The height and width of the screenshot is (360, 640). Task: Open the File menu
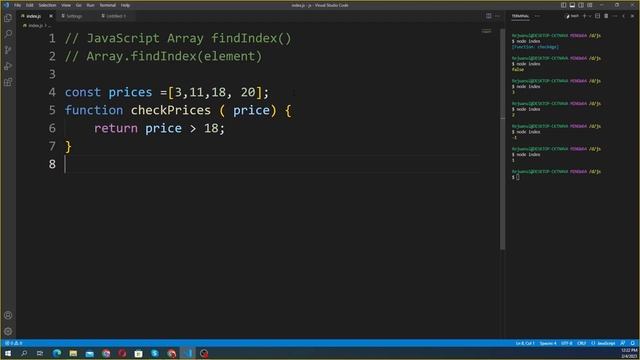pos(18,5)
